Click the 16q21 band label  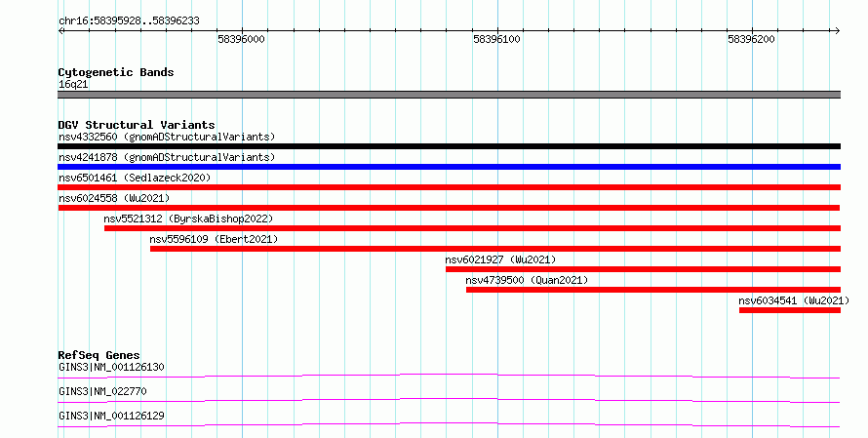coord(73,84)
